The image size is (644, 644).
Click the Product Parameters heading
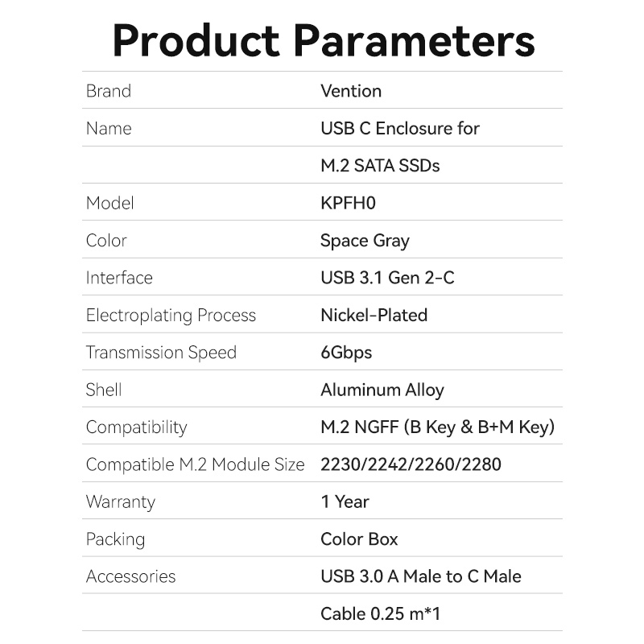tap(323, 40)
